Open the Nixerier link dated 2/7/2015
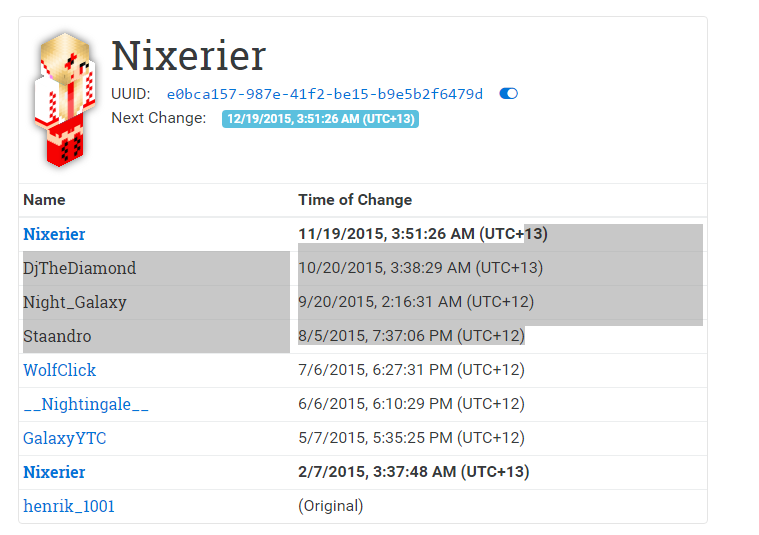The width and height of the screenshot is (759, 535). click(54, 472)
